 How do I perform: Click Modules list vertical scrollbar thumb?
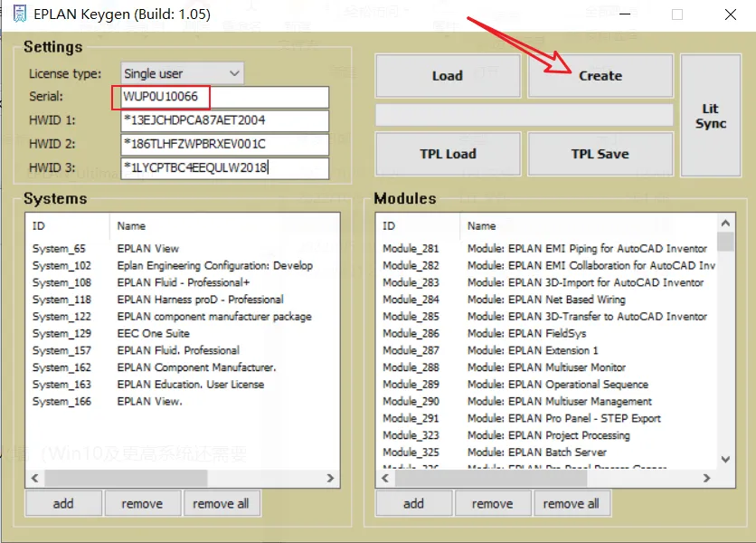tap(725, 242)
